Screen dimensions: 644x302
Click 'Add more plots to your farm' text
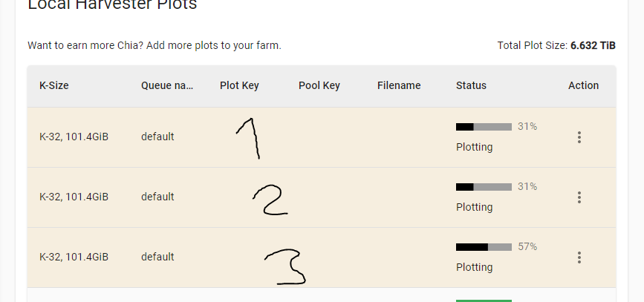[214, 45]
